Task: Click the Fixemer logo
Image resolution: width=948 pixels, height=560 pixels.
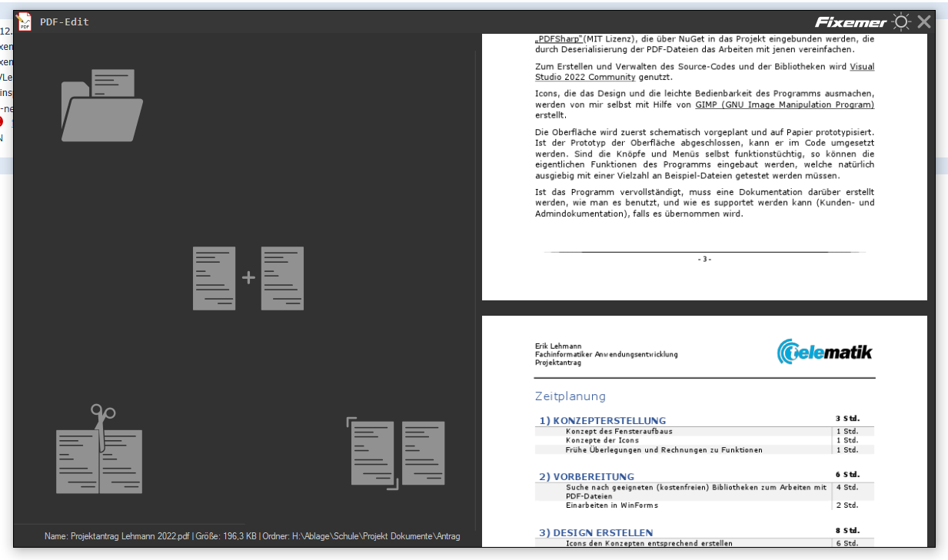Action: (851, 22)
